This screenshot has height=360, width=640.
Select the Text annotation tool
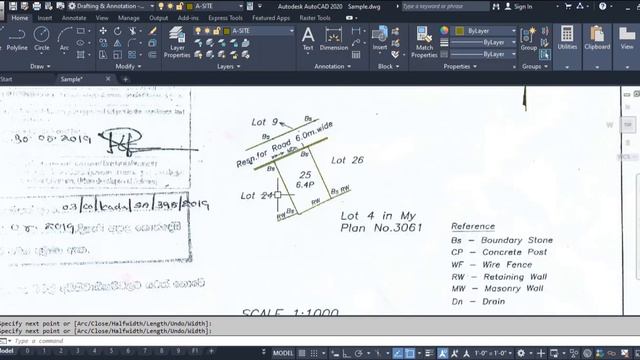(308, 39)
